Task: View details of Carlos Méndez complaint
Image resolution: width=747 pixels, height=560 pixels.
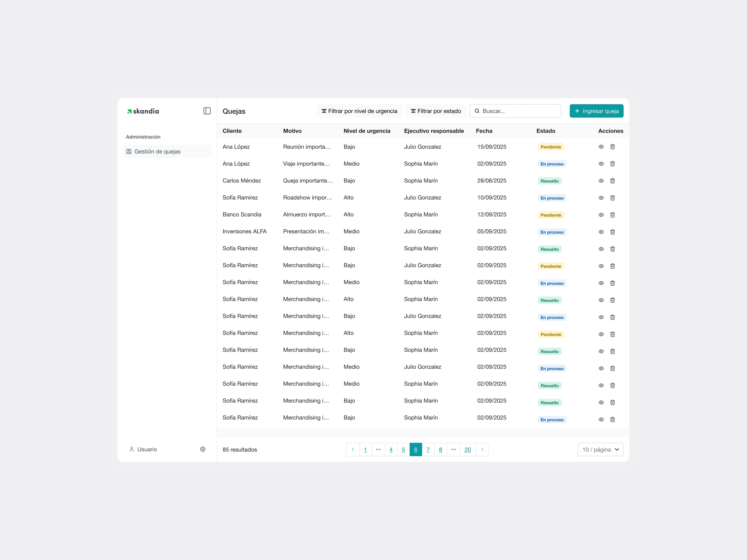Action: click(x=601, y=181)
